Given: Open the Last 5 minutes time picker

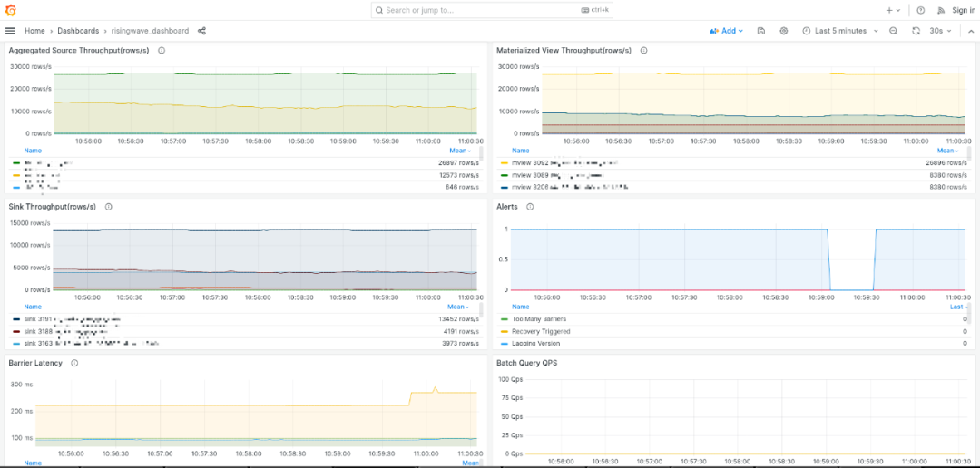Looking at the screenshot, I should tap(840, 31).
